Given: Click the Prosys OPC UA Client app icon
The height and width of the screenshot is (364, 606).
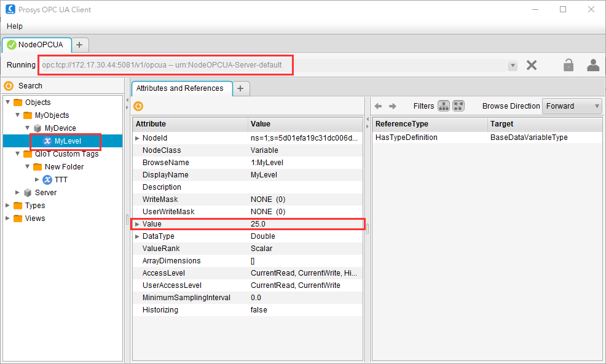Looking at the screenshot, I should pyautogui.click(x=10, y=9).
